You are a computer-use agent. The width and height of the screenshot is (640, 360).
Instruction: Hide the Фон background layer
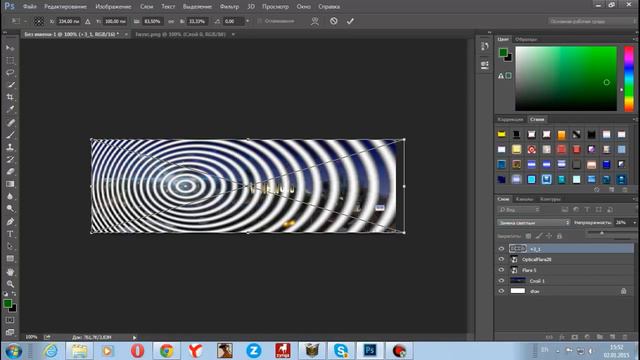501,291
